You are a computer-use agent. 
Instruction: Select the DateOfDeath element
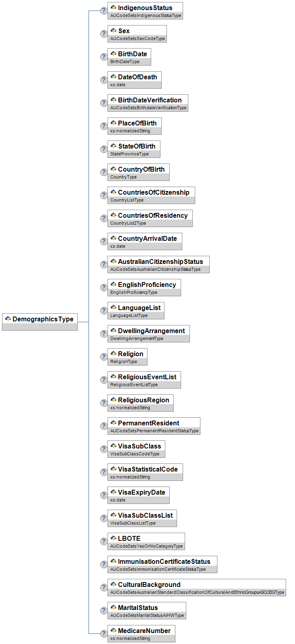pos(137,77)
